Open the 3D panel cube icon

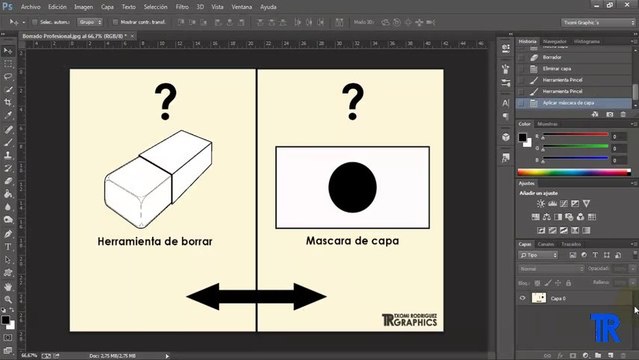pyautogui.click(x=506, y=137)
